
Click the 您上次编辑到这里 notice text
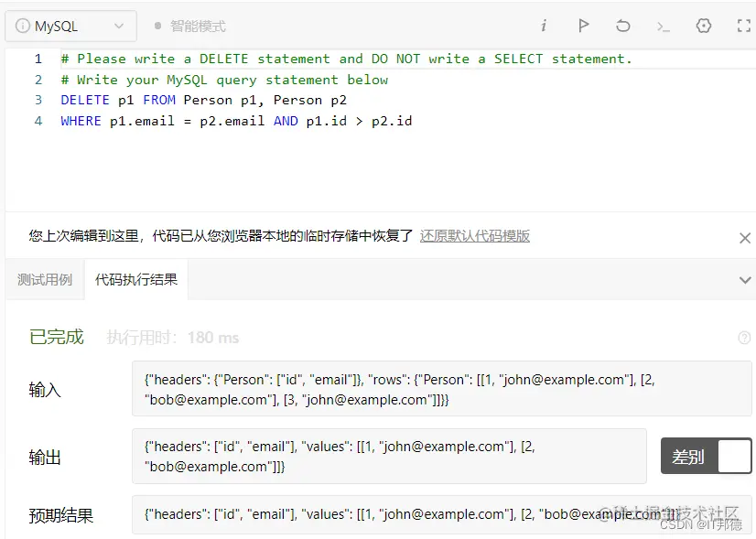tap(221, 236)
